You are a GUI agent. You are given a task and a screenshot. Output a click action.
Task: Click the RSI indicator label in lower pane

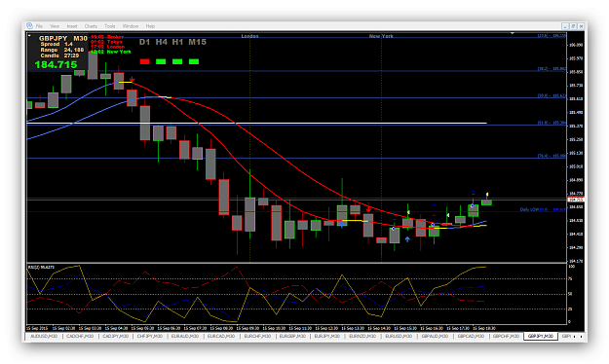coord(41,267)
